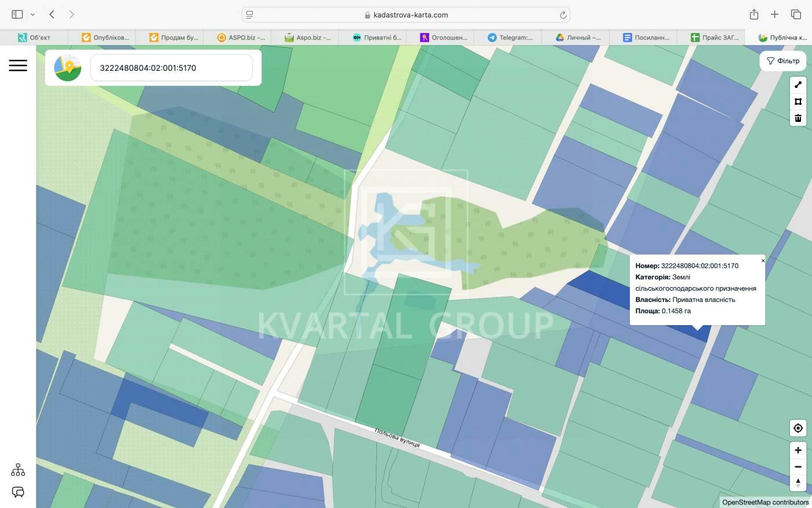Click the cadastral number search field

click(171, 68)
